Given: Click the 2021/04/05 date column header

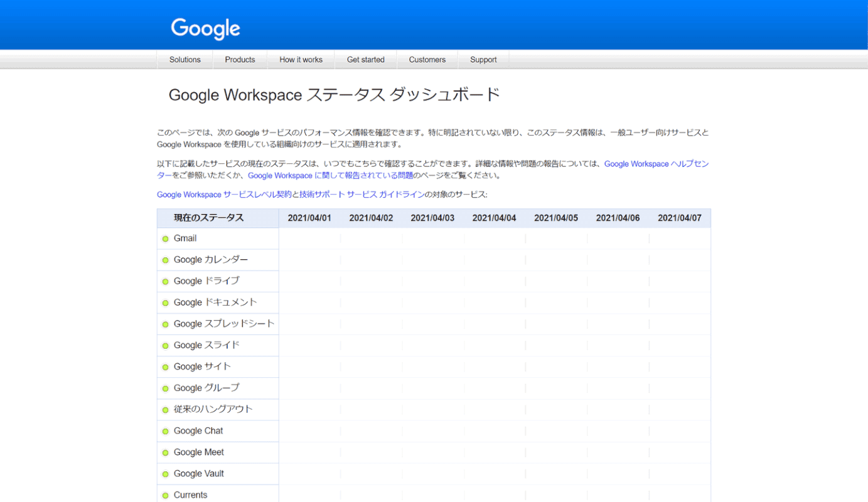Looking at the screenshot, I should coord(556,218).
